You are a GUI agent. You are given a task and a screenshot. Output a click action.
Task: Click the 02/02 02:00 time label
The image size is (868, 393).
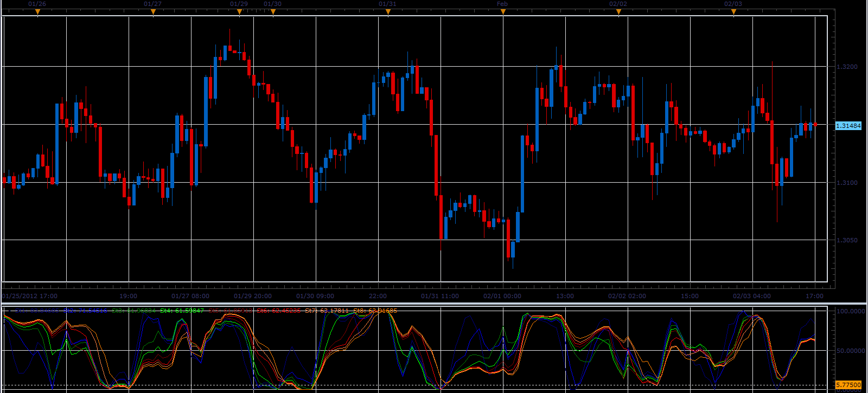coord(627,296)
